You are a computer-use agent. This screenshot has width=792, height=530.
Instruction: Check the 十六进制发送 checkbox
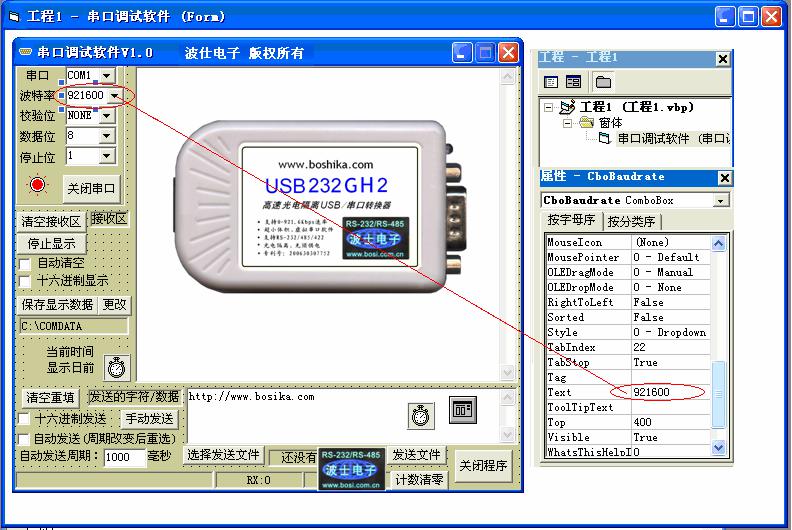coord(26,419)
